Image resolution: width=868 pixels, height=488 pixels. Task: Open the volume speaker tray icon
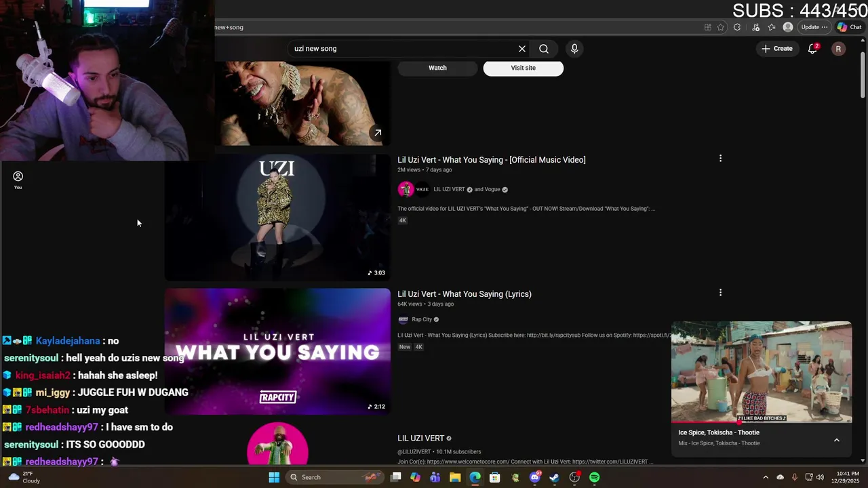pyautogui.click(x=820, y=477)
